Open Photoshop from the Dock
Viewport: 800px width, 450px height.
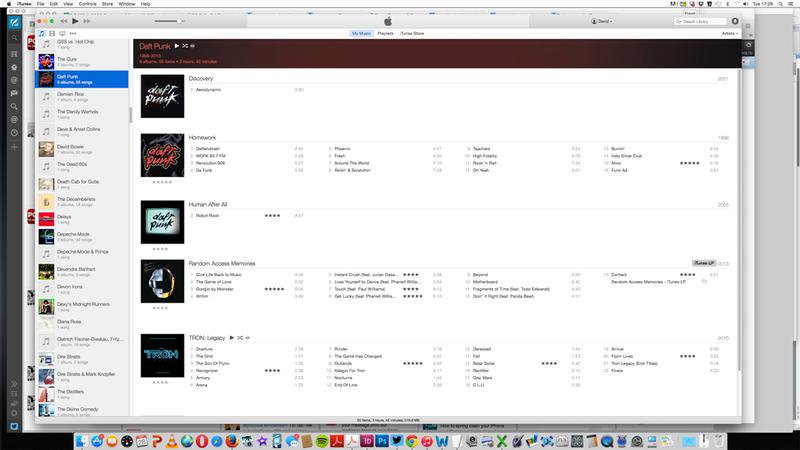click(x=382, y=441)
